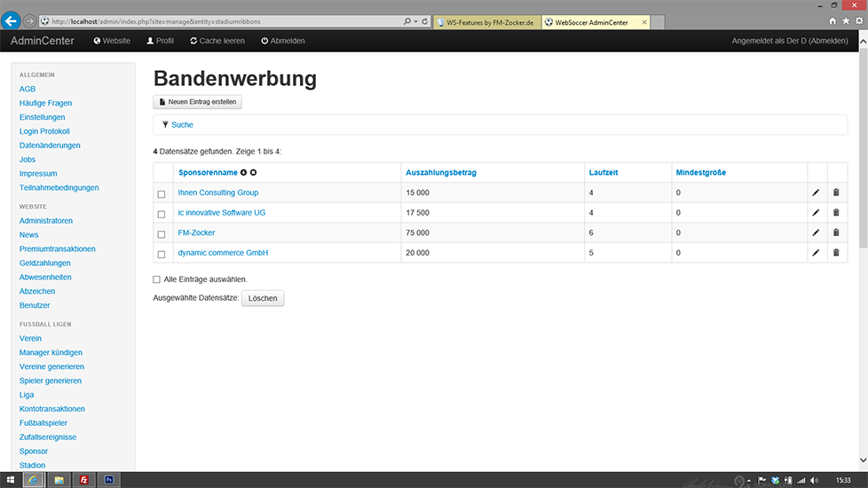
Task: Open the Profil menu in navbar
Action: tap(160, 41)
